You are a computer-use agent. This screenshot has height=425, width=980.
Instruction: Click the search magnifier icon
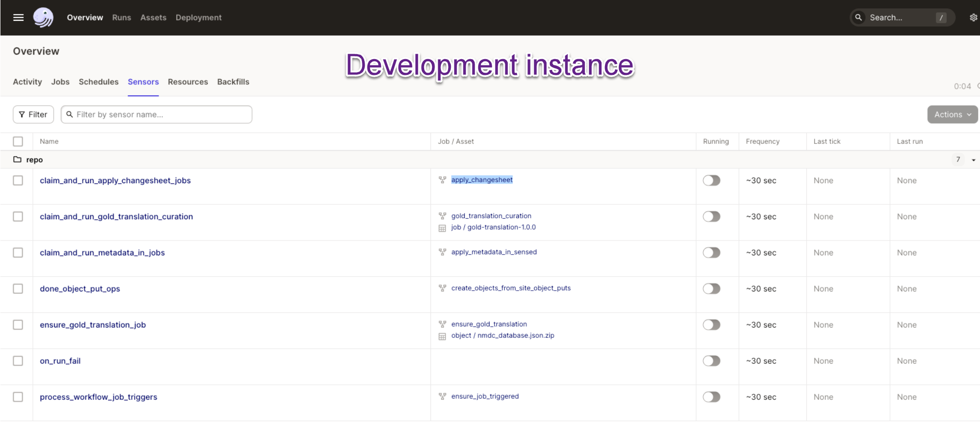(858, 17)
